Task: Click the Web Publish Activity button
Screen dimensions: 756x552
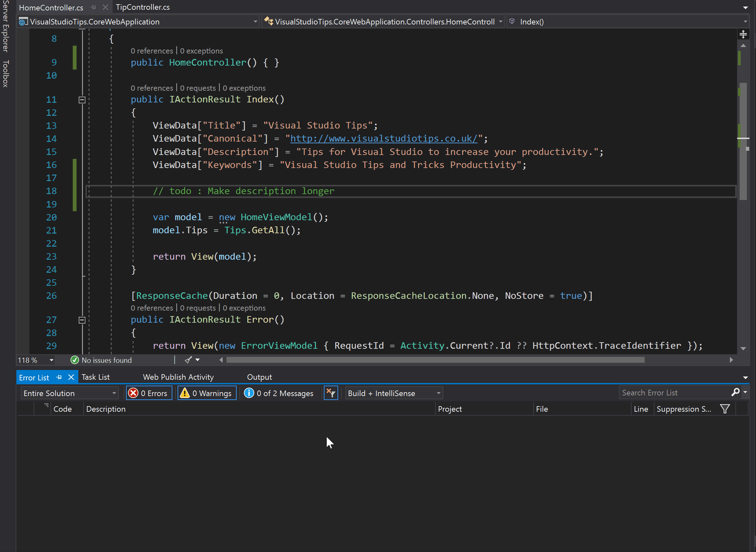Action: pyautogui.click(x=178, y=376)
